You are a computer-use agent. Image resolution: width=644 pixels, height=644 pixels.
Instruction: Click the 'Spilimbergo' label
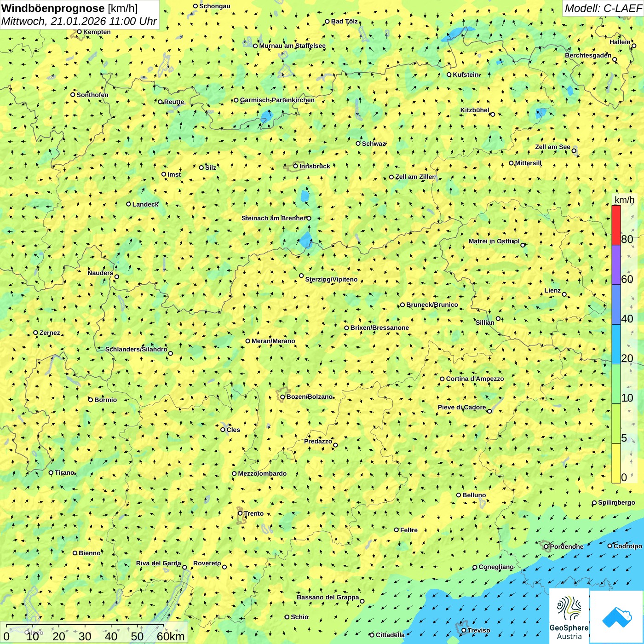tap(616, 502)
